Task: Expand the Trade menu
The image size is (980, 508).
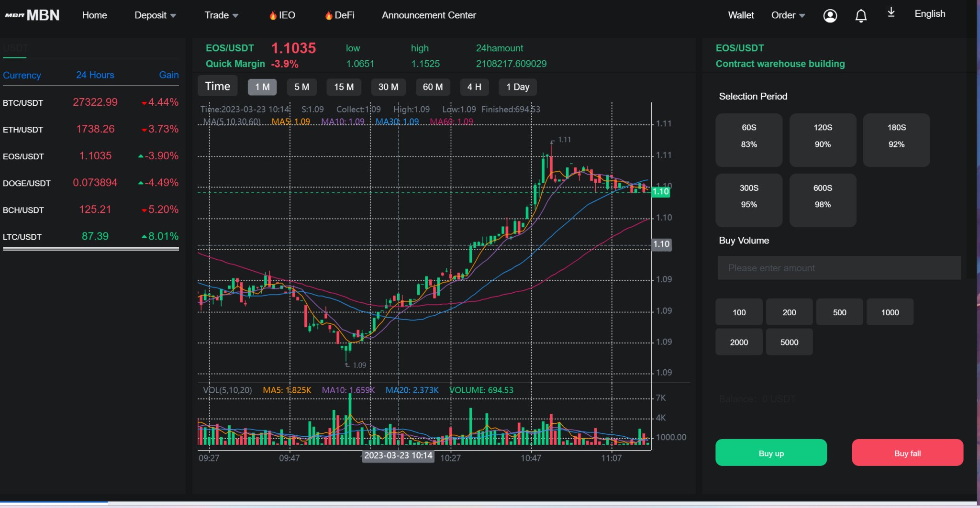Action: pyautogui.click(x=221, y=15)
